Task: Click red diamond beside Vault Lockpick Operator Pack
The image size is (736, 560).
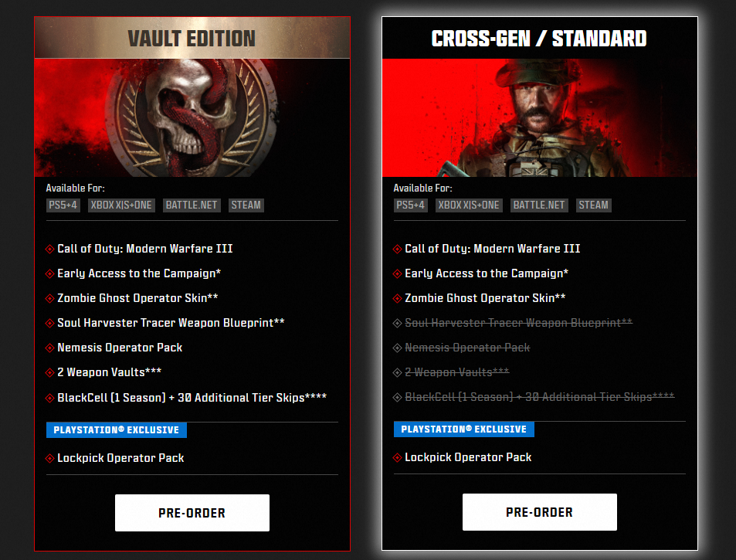Action: coord(49,458)
